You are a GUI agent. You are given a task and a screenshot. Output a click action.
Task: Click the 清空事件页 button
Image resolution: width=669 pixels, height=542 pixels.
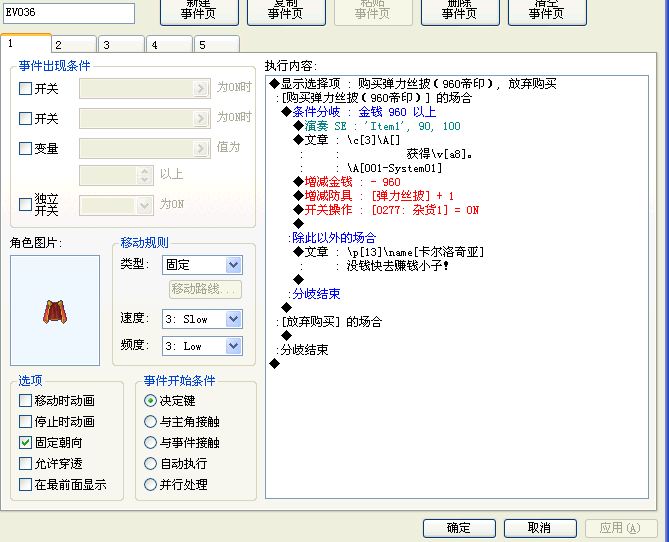(x=547, y=12)
